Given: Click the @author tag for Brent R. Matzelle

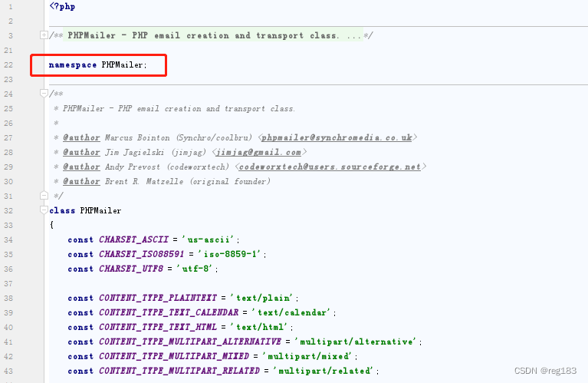Looking at the screenshot, I should pos(81,182).
